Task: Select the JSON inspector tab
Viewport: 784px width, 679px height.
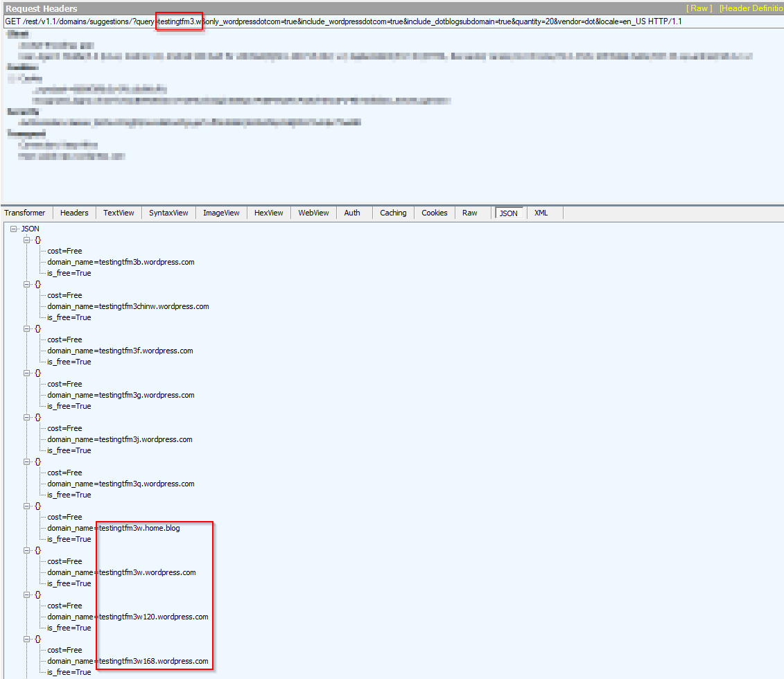Action: (x=509, y=213)
